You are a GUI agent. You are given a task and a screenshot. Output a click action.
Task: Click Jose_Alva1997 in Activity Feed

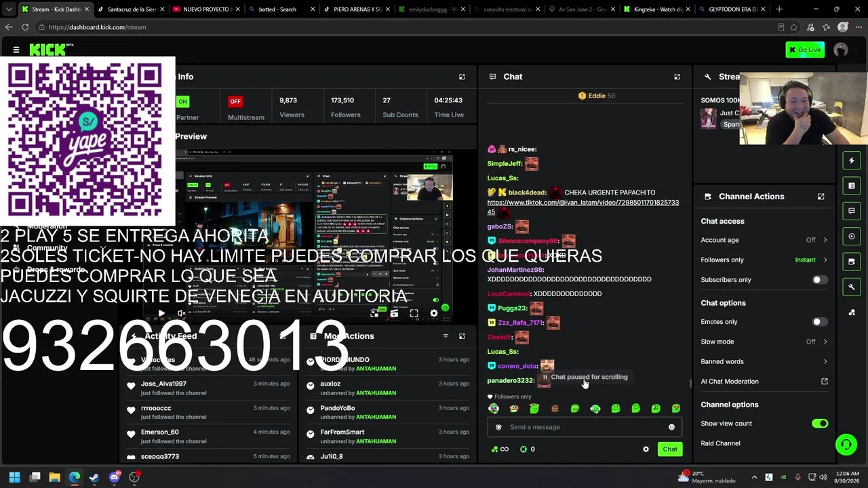163,384
